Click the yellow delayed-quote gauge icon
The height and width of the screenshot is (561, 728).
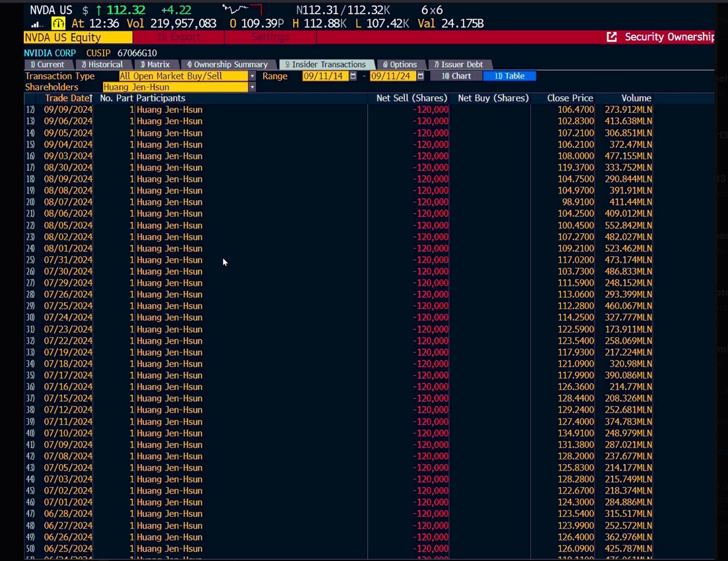[58, 23]
